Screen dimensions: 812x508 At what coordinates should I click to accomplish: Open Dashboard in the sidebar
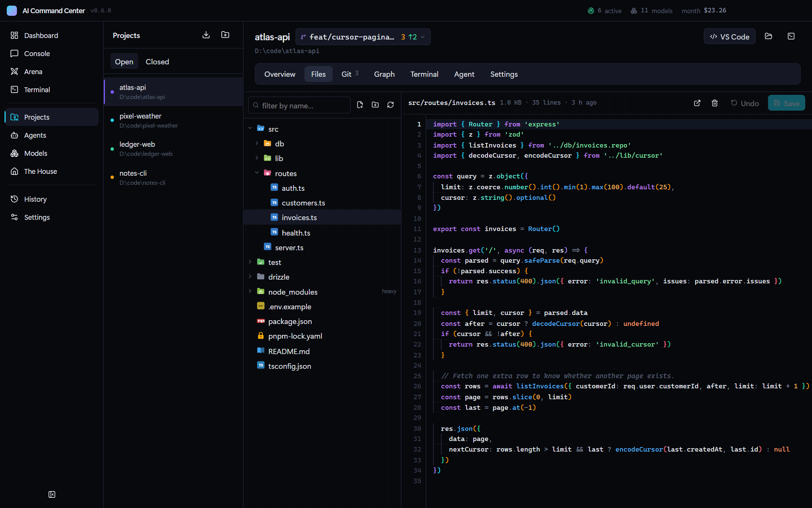click(52, 35)
